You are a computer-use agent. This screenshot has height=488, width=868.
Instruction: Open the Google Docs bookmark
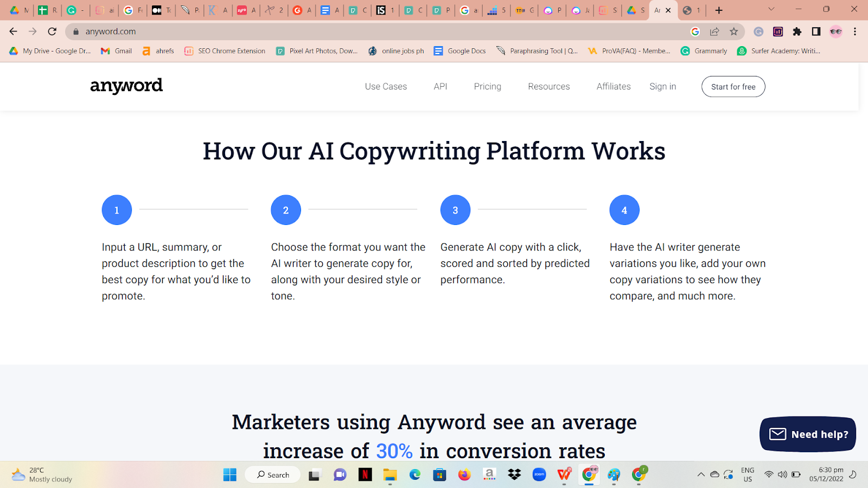460,51
